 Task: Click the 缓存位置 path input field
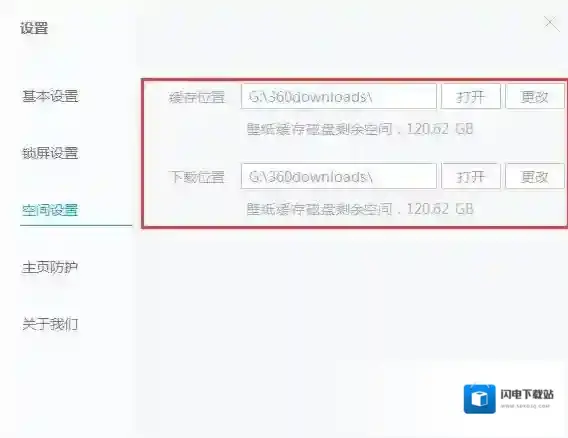click(x=339, y=96)
